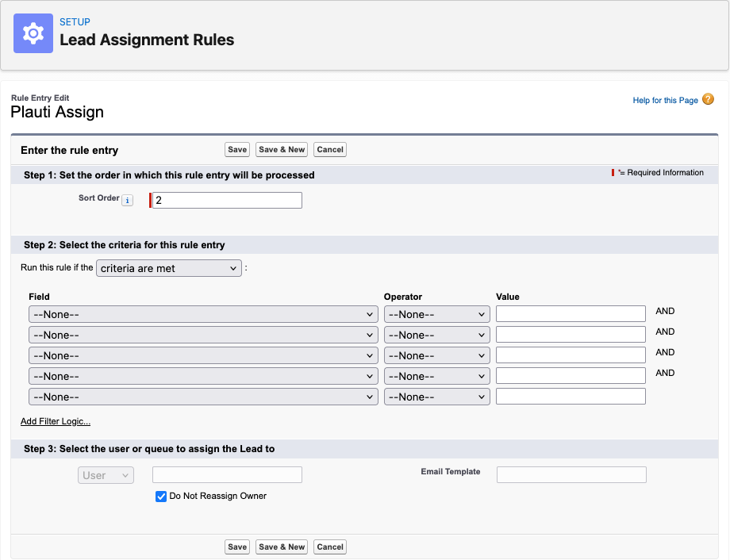Open the Help question mark icon
Screen dimensions: 730x560
pyautogui.click(x=708, y=99)
